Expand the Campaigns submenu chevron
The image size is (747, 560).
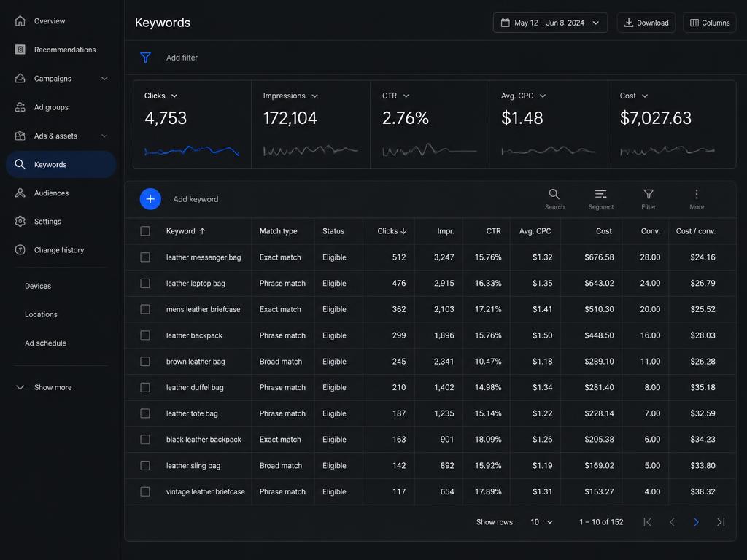coord(104,79)
